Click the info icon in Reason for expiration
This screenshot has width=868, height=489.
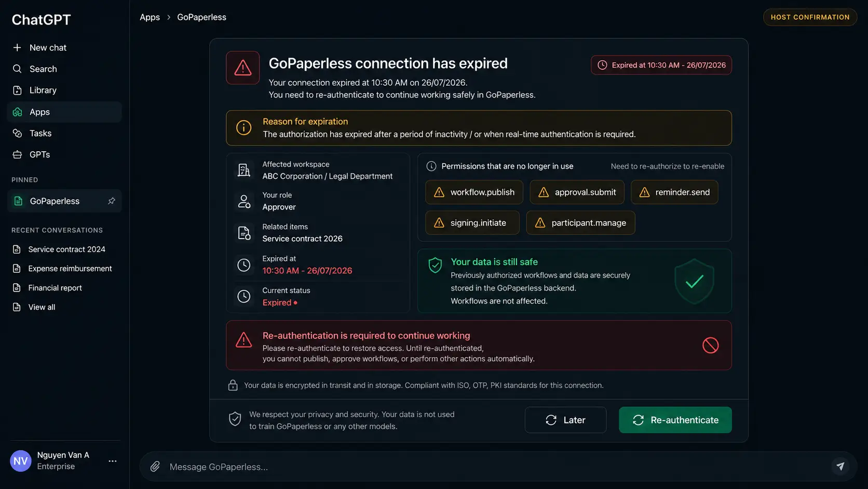tap(243, 127)
